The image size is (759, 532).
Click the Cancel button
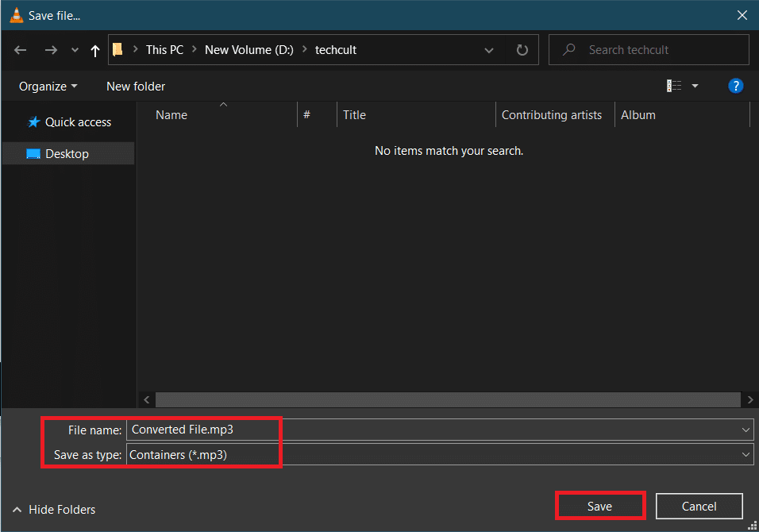[x=699, y=507]
